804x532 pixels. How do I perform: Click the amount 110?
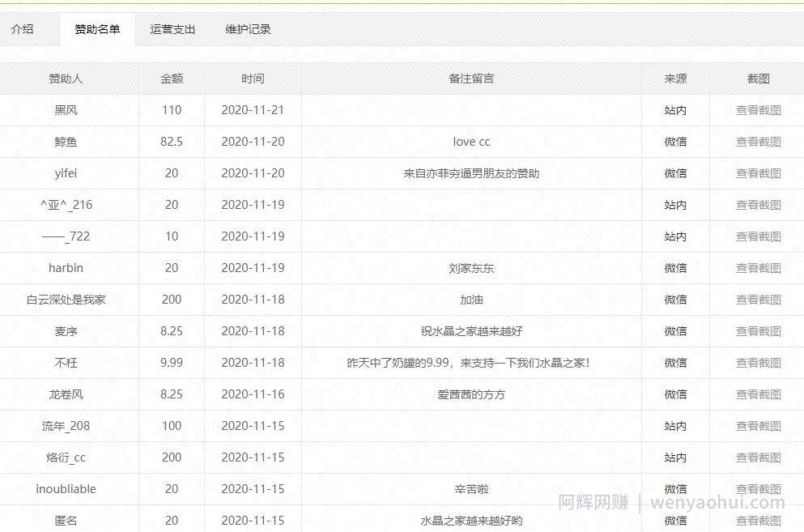tap(172, 110)
